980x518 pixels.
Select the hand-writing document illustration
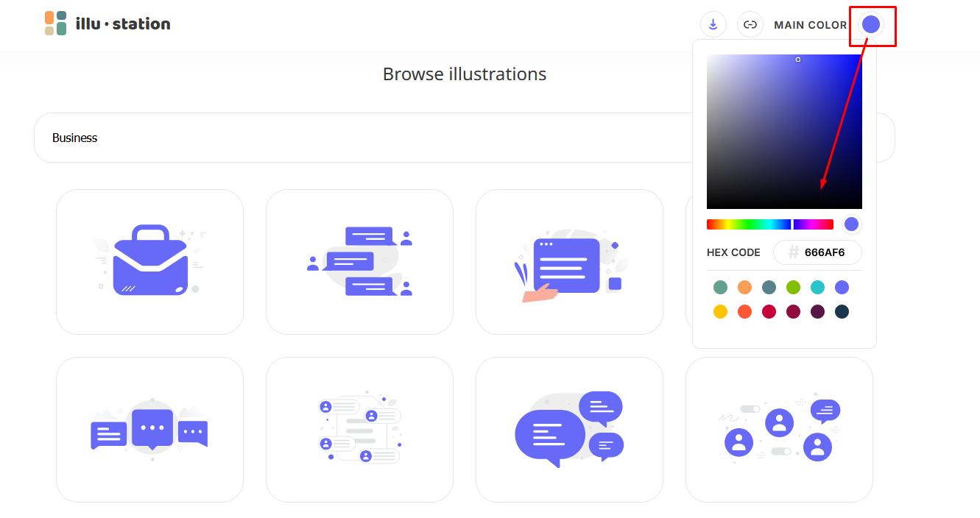569,261
